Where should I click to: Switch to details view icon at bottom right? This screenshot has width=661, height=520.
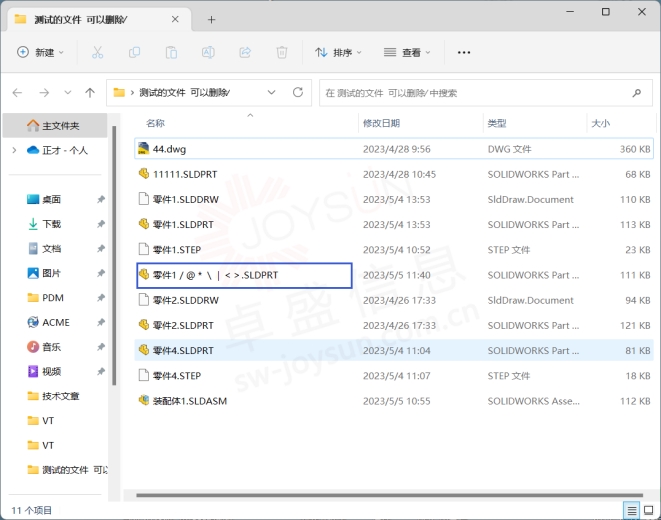pyautogui.click(x=631, y=511)
